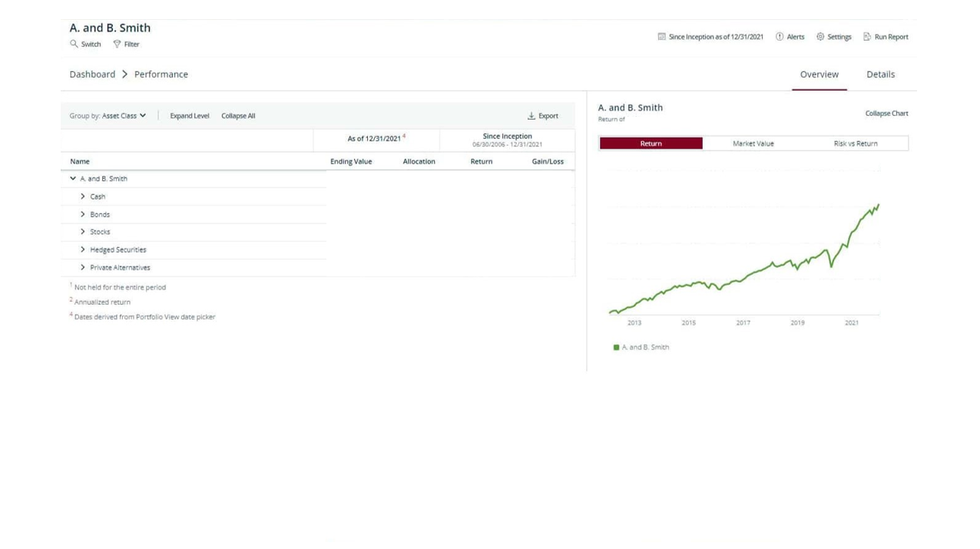Viewport: 980px width, 549px height.
Task: Switch chart to Market Value view
Action: tap(753, 143)
